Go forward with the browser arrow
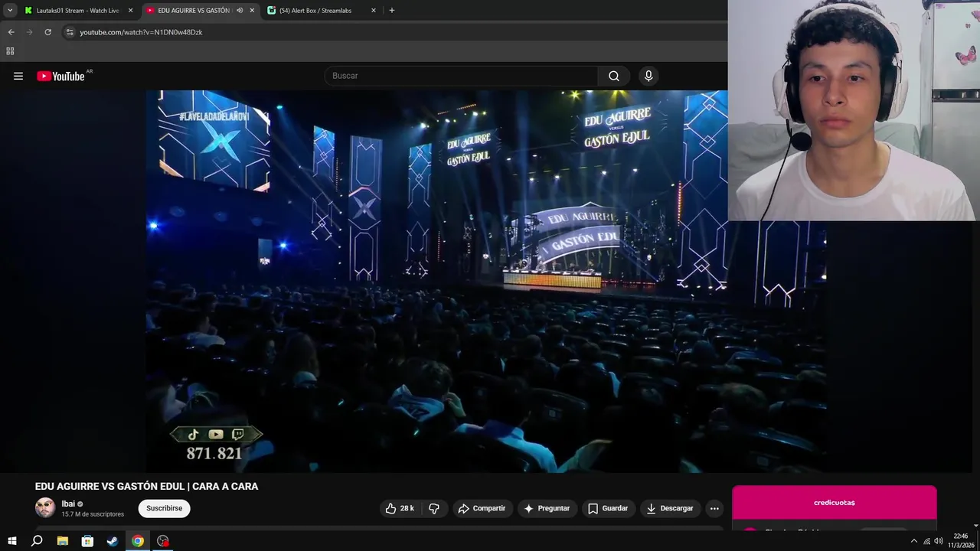 tap(29, 32)
